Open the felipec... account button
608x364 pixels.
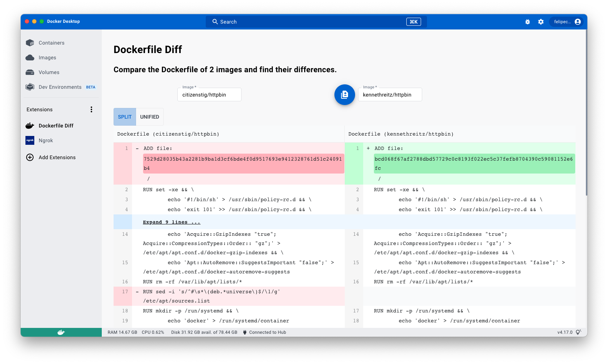click(566, 22)
